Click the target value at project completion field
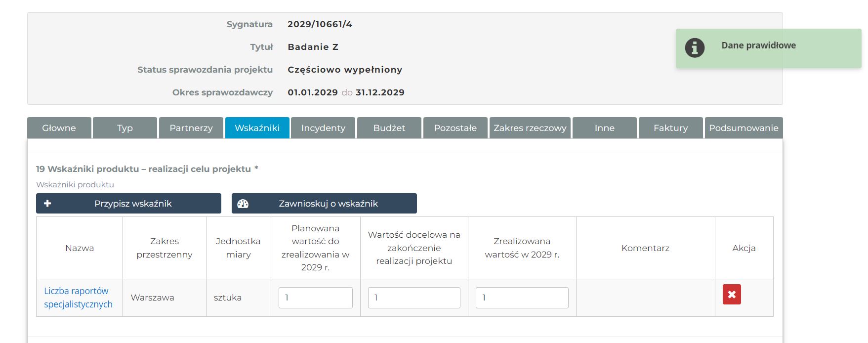Image resolution: width=868 pixels, height=343 pixels. click(x=414, y=298)
